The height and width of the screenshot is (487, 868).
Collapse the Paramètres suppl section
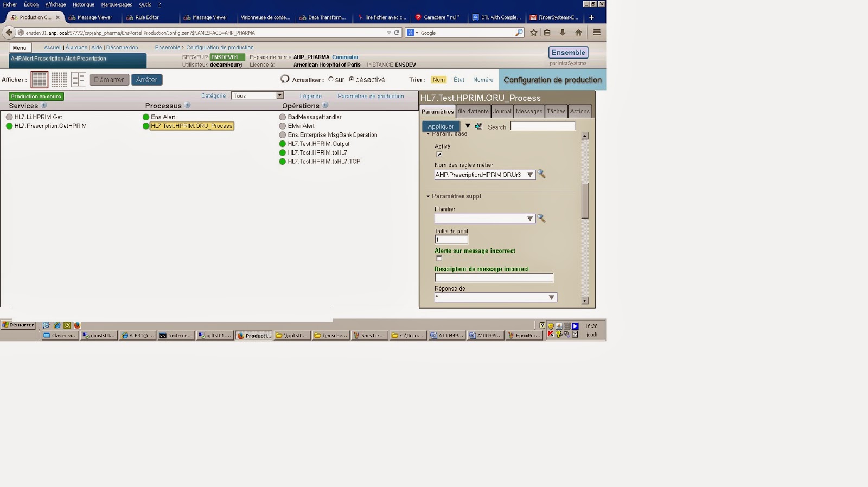coord(428,196)
